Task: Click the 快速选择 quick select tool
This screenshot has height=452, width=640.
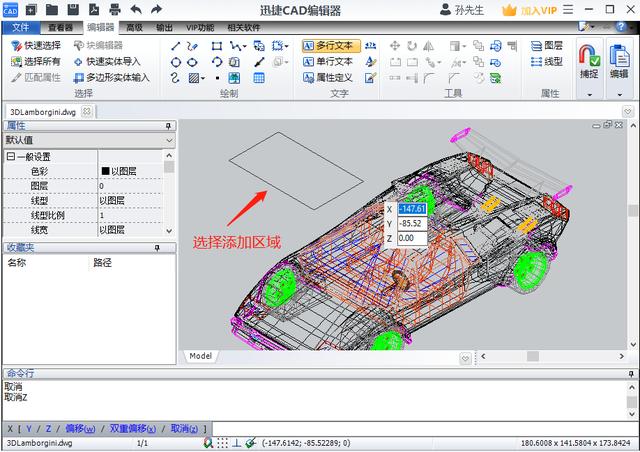Action: (x=36, y=46)
